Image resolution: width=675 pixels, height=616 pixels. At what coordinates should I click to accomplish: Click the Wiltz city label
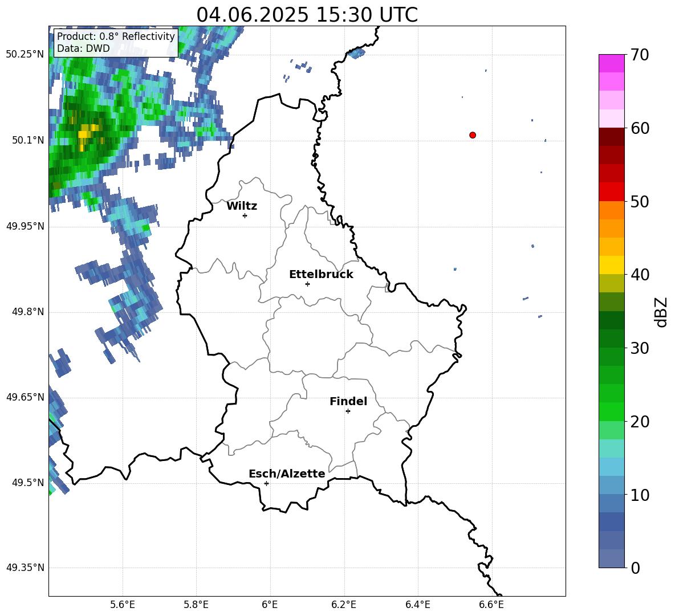242,206
